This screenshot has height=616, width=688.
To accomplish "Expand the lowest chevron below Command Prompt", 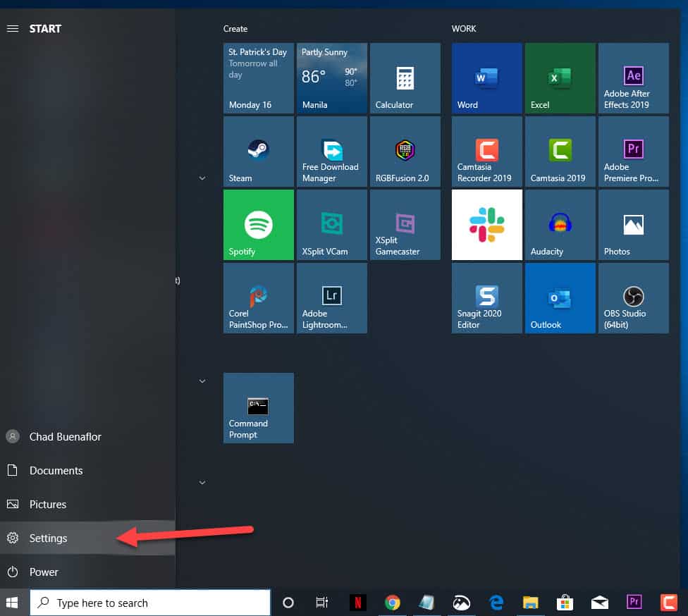I will click(202, 483).
